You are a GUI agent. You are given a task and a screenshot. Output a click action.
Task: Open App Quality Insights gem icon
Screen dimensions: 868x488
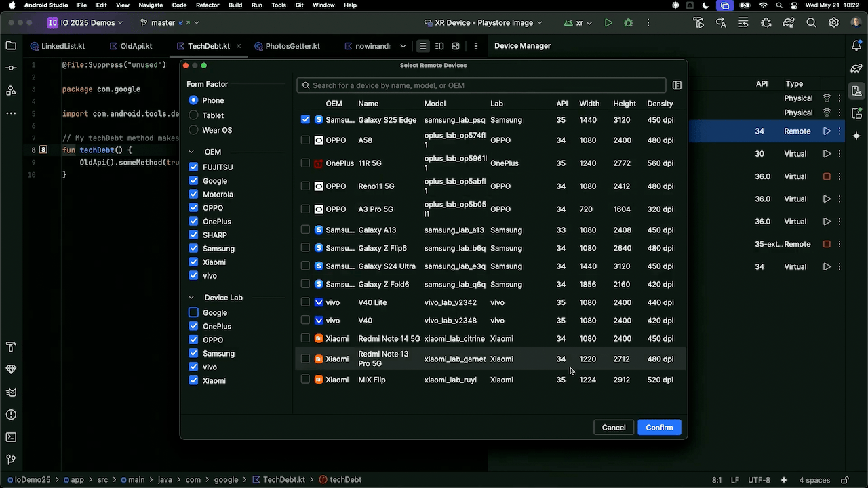pos(11,369)
